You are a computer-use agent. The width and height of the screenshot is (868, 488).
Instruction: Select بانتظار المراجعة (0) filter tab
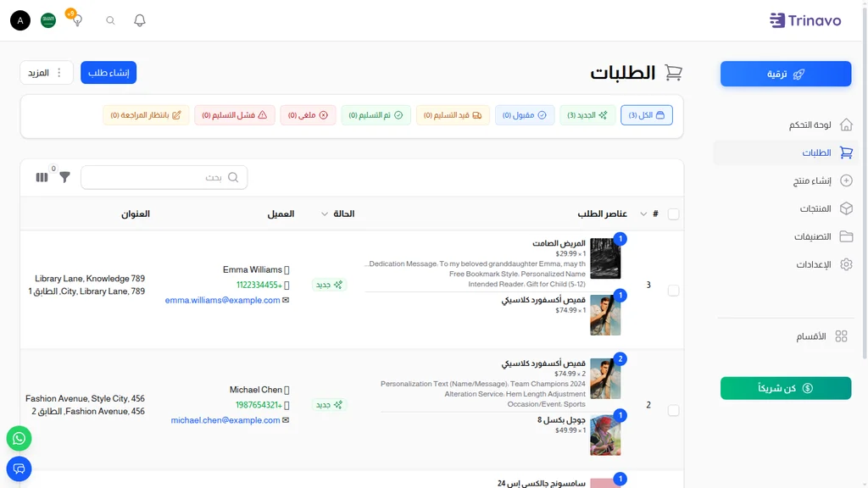(x=146, y=115)
